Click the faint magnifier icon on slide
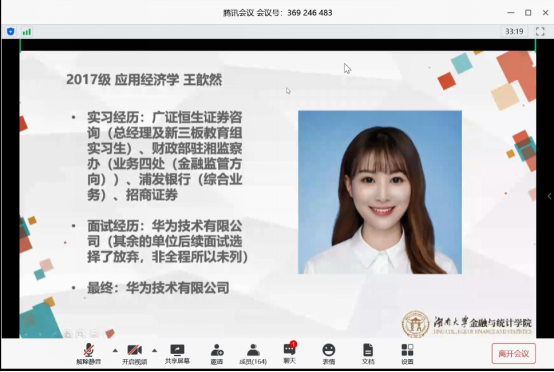The width and height of the screenshot is (554, 372). click(81, 333)
